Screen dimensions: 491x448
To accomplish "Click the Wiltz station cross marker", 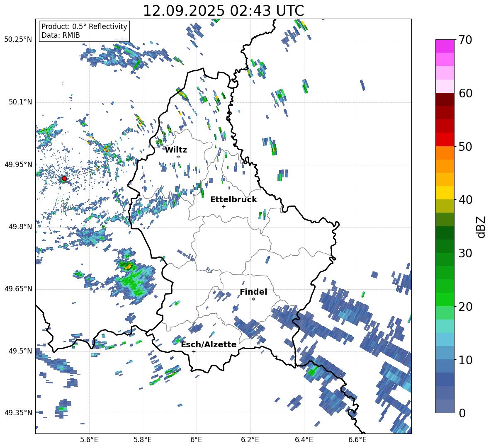I will 178,157.
